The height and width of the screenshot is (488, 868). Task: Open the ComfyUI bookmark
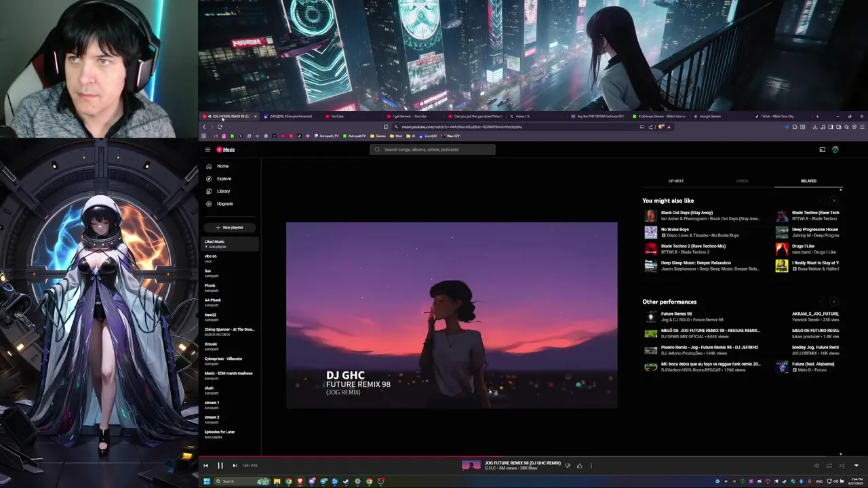point(428,136)
